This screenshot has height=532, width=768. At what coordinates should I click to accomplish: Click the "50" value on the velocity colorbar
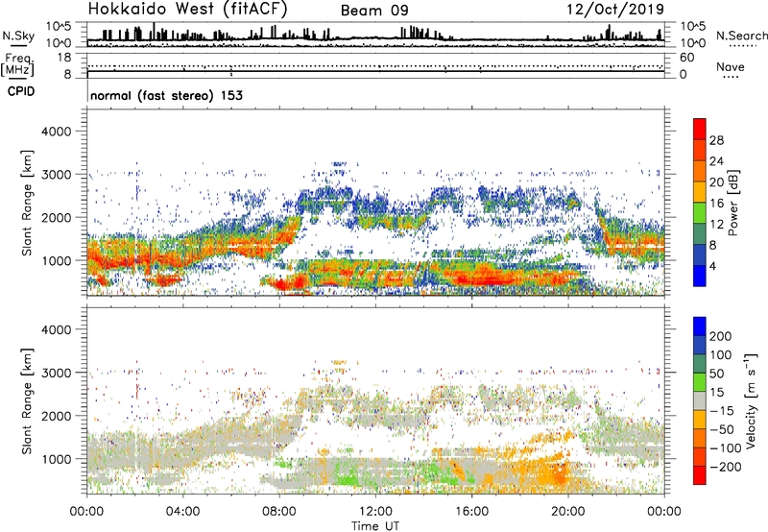(x=717, y=374)
